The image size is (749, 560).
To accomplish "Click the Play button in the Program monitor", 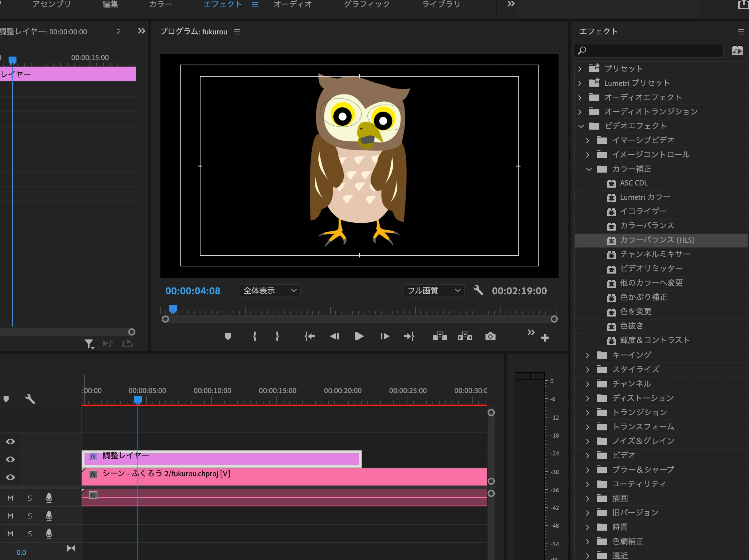I will (359, 336).
